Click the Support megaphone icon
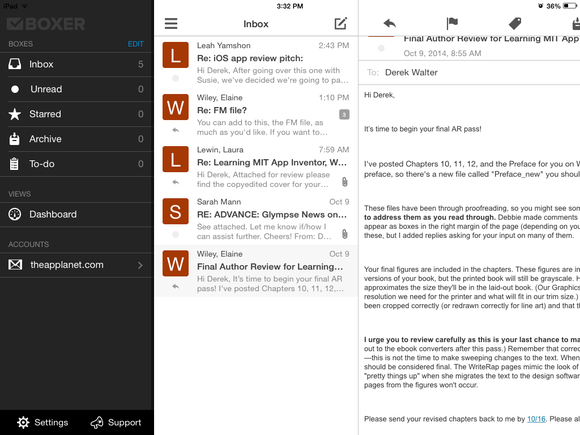The width and height of the screenshot is (580, 435). (97, 422)
